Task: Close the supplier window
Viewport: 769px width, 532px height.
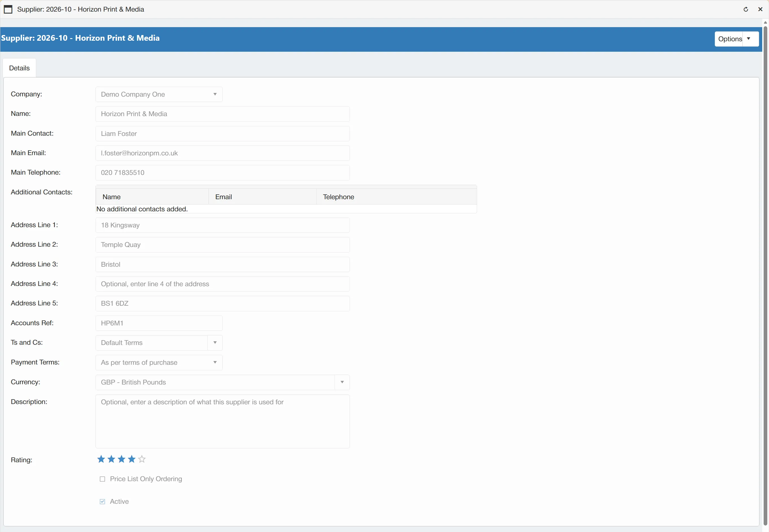Action: [x=760, y=9]
